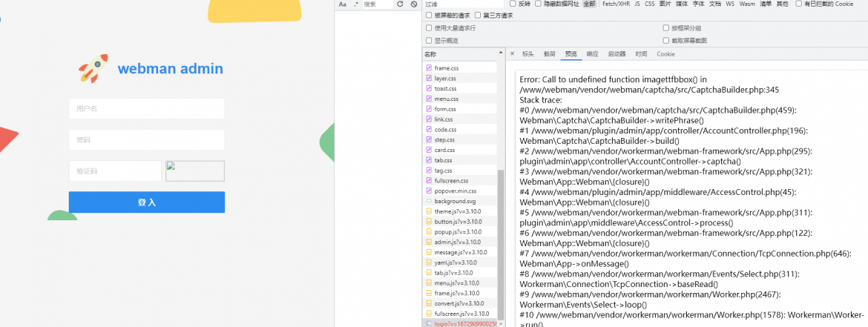Enable 显示概览 checkbox

pos(429,40)
